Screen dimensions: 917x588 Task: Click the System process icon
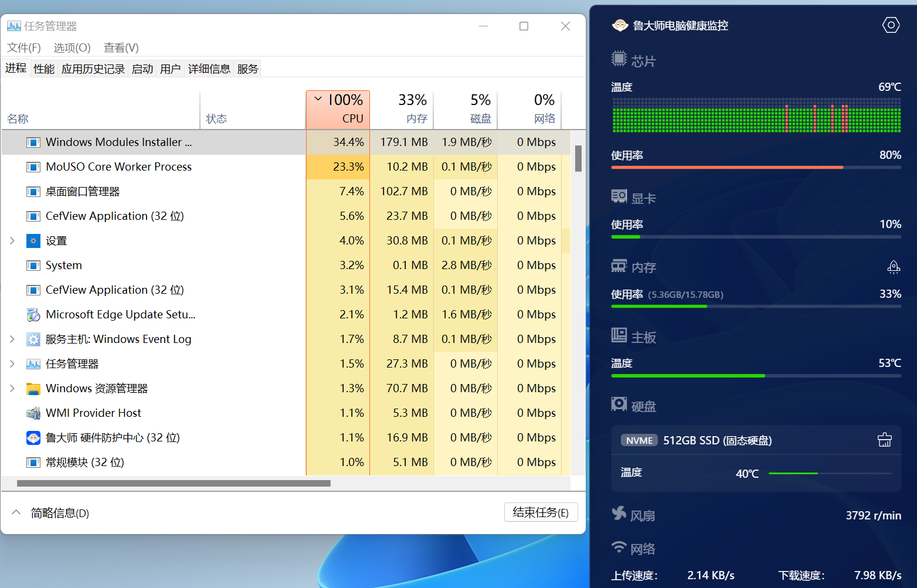pos(33,265)
